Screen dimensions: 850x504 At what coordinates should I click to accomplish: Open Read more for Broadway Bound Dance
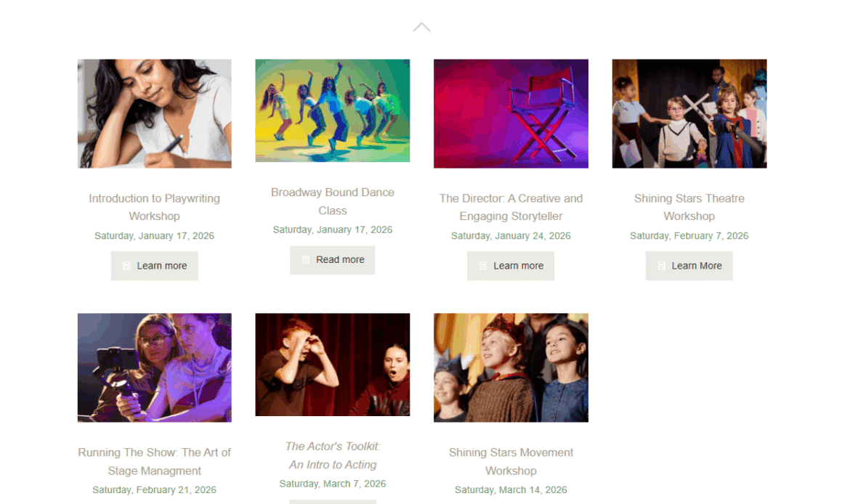(x=332, y=259)
